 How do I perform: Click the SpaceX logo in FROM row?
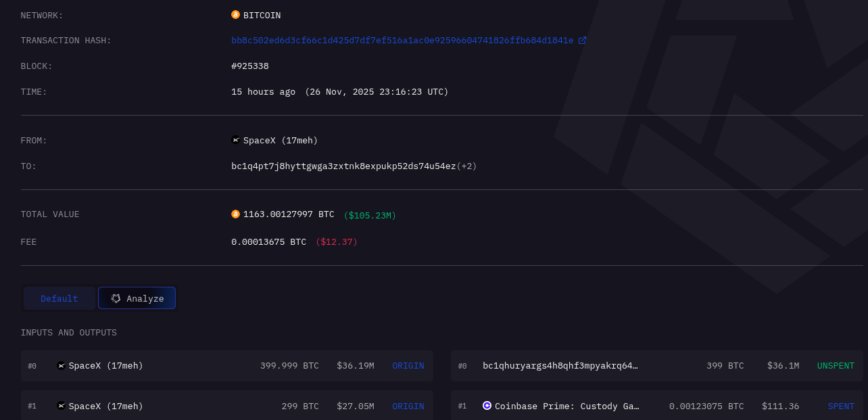click(235, 141)
